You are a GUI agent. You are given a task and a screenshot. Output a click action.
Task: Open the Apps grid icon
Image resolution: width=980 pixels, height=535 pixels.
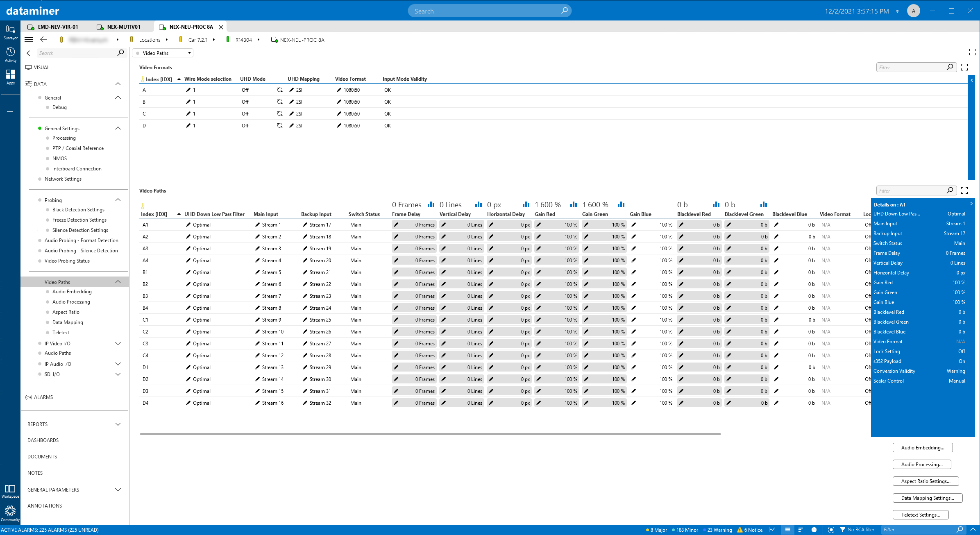pyautogui.click(x=10, y=77)
